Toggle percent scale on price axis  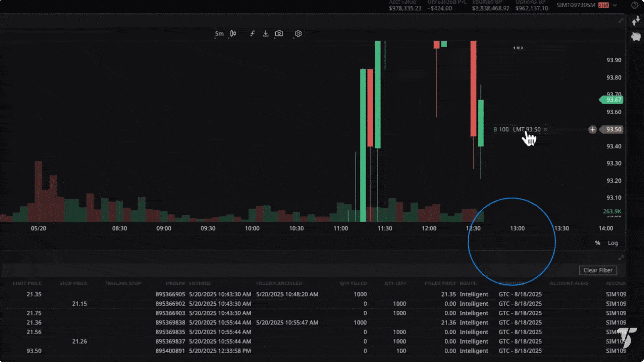click(597, 243)
